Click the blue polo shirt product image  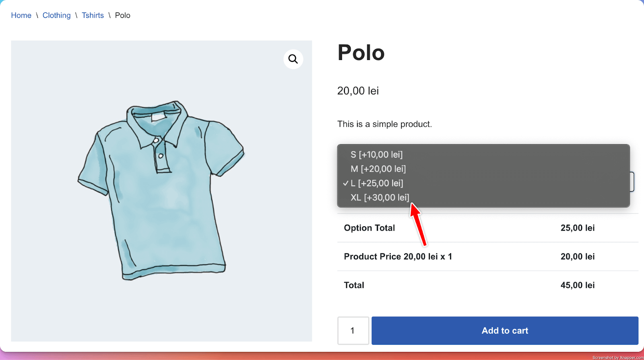[x=161, y=189]
